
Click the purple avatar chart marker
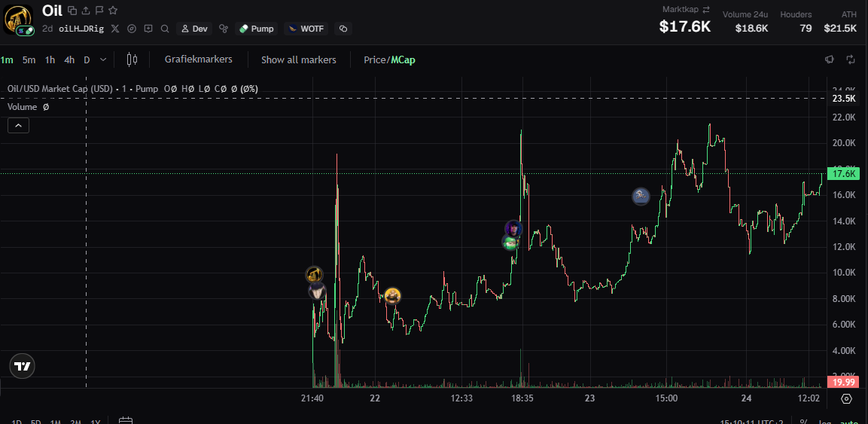(x=513, y=228)
